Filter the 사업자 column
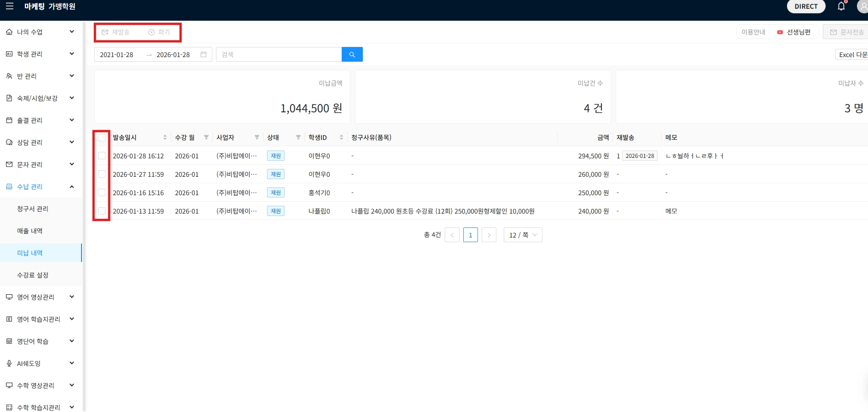Viewport: 868px width, 412px height. point(257,137)
